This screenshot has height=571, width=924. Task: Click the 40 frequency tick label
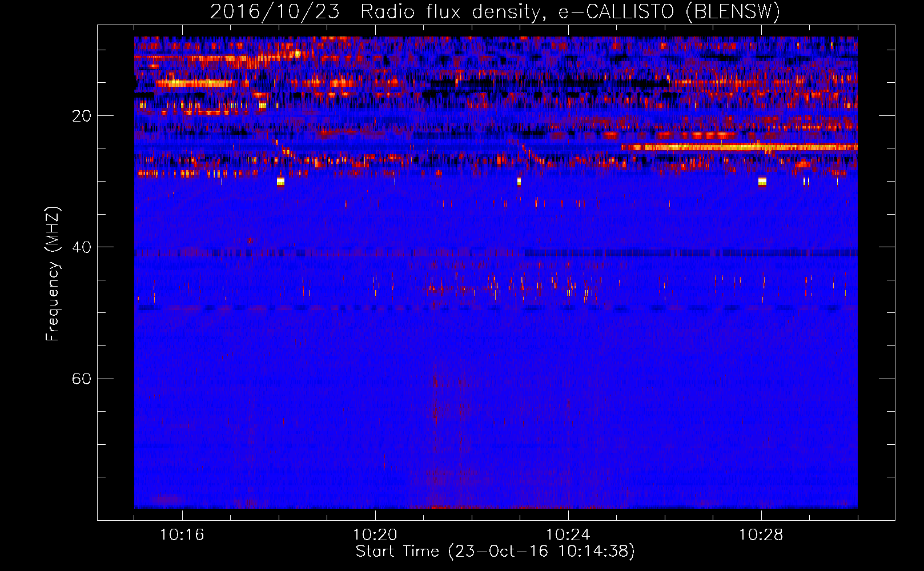pos(82,247)
